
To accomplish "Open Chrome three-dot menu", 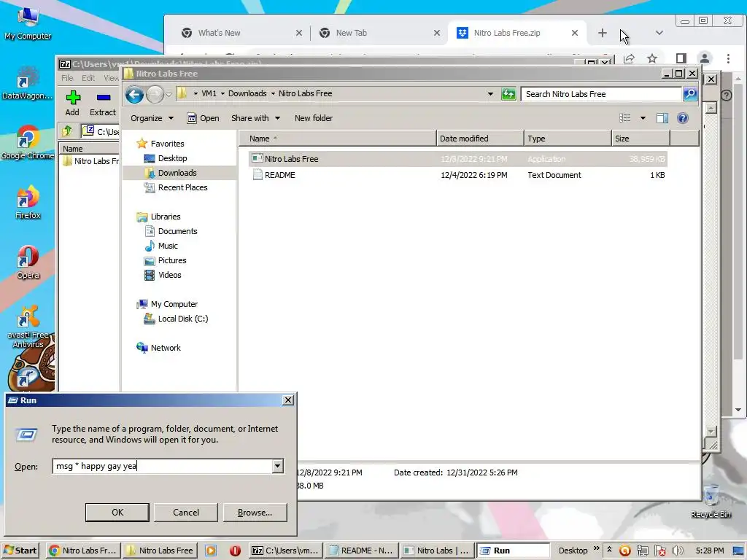I will click(728, 58).
